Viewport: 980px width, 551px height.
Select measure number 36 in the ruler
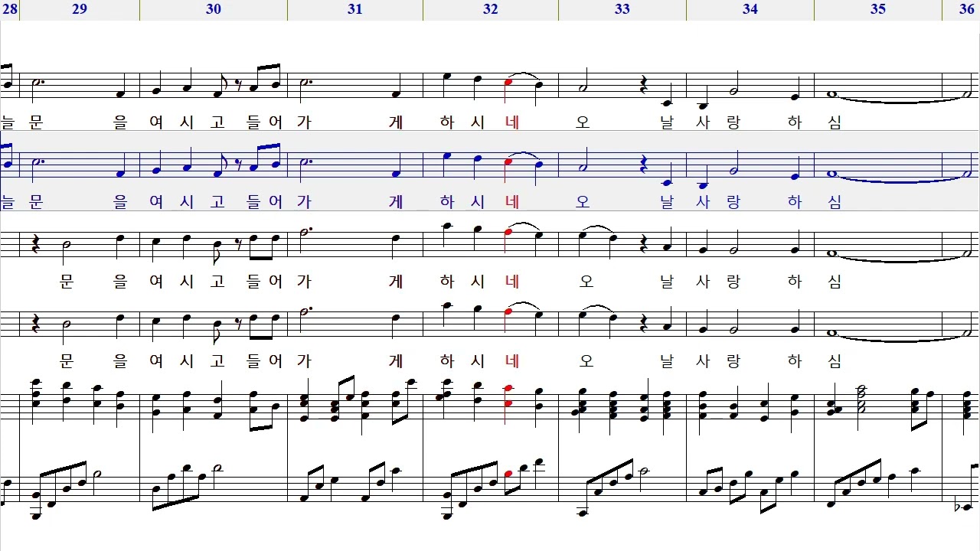coord(966,9)
